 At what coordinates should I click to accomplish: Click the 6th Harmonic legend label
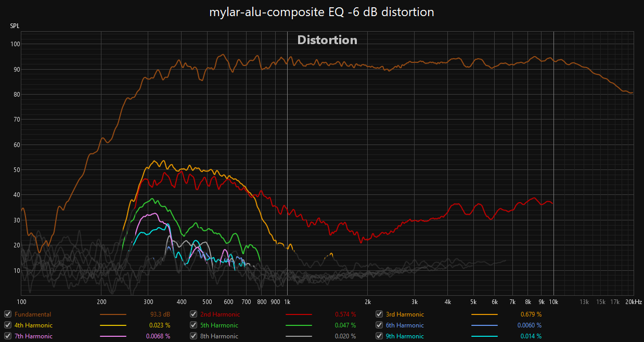[405, 325]
